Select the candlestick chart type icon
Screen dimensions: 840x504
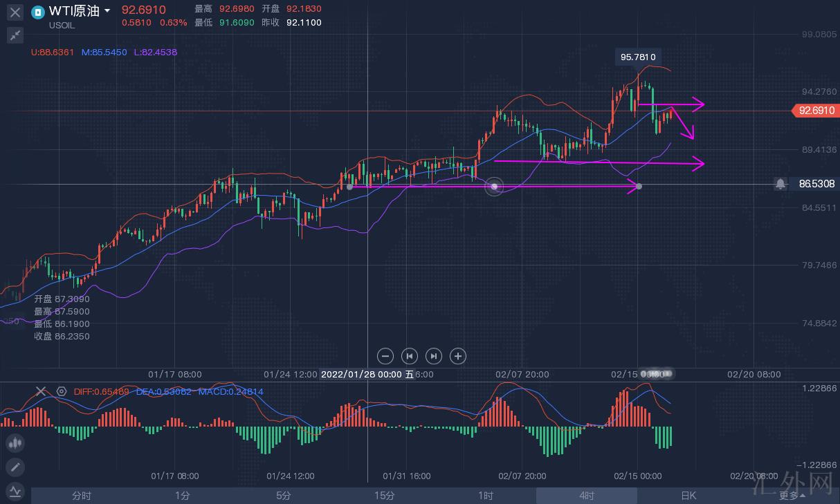click(x=15, y=442)
